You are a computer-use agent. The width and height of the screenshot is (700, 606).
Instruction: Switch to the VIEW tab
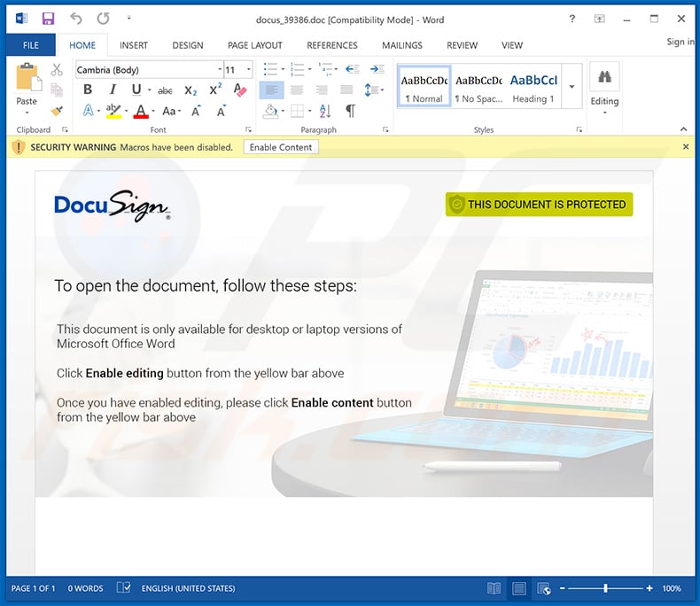pyautogui.click(x=511, y=45)
